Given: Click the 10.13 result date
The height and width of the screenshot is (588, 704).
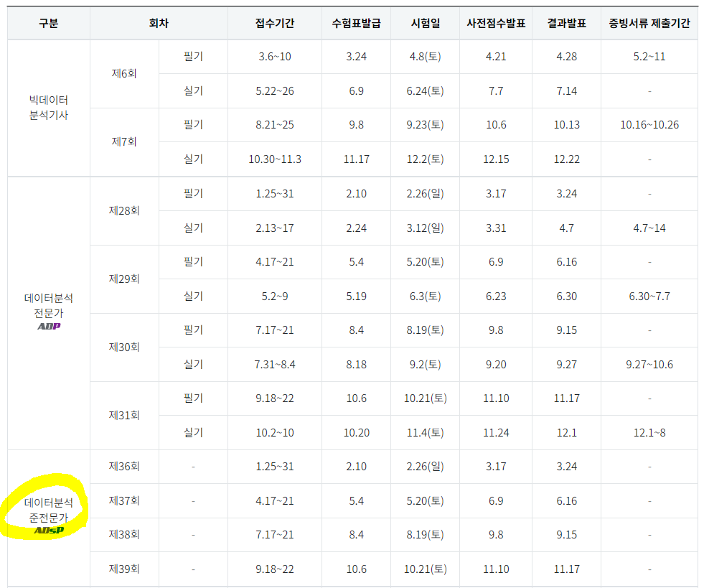Looking at the screenshot, I should point(567,124).
